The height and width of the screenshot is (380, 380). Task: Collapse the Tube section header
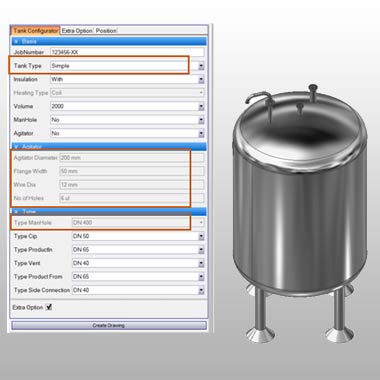109,211
